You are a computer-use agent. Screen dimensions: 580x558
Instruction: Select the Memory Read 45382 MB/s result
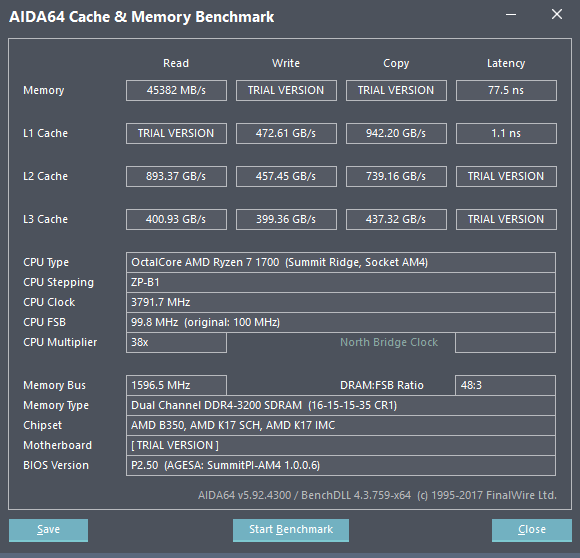click(176, 90)
